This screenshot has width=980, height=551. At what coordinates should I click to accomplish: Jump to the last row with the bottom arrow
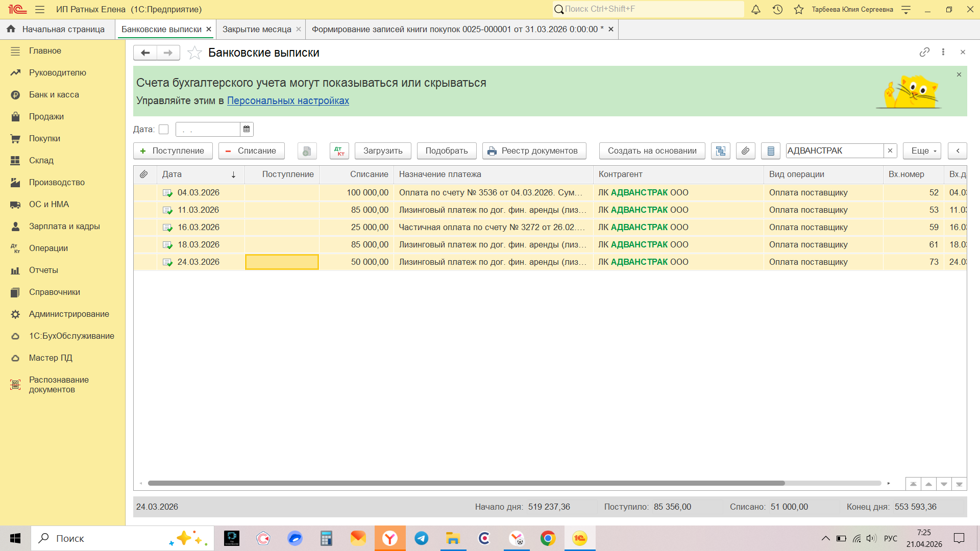click(959, 484)
